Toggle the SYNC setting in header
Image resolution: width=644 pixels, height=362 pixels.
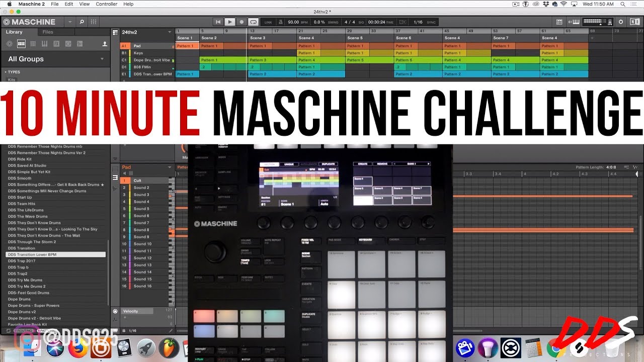[431, 22]
